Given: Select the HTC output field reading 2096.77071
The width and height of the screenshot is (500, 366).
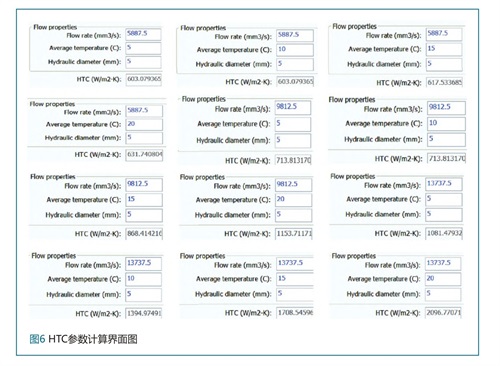Looking at the screenshot, I should coord(443,313).
